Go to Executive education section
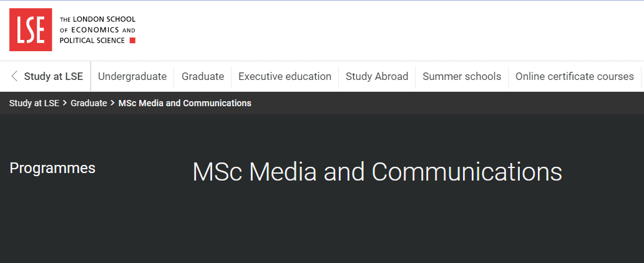The width and height of the screenshot is (644, 263). click(x=285, y=76)
